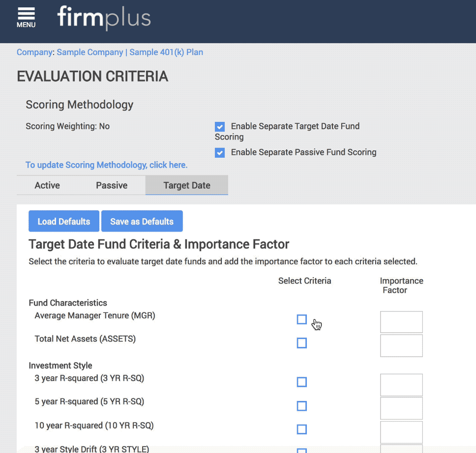Click 'Target Date Fund Criteria & Importance Factor' heading
Viewport: 476px width, 453px height.
tap(159, 244)
